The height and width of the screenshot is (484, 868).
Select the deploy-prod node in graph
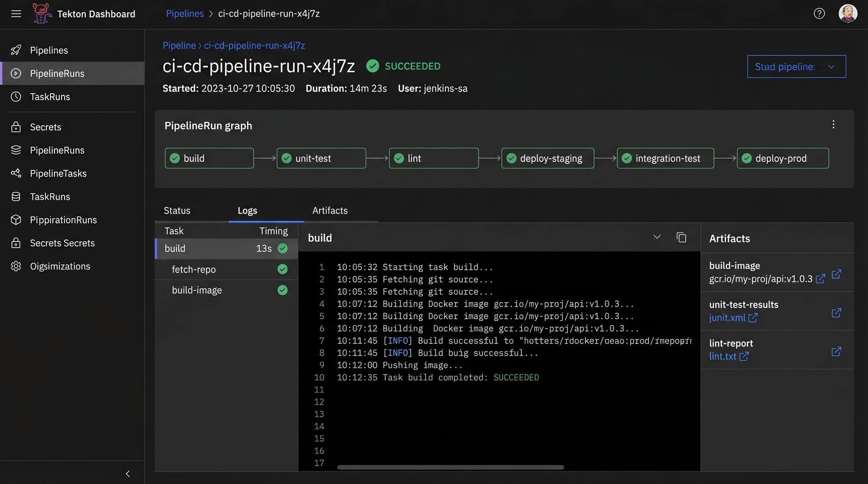pos(783,158)
